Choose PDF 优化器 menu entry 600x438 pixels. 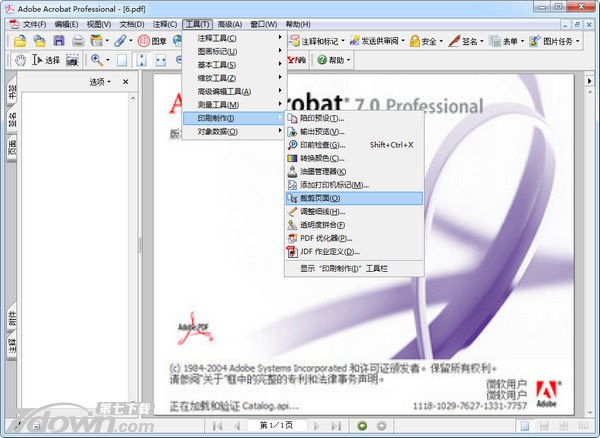(x=326, y=238)
